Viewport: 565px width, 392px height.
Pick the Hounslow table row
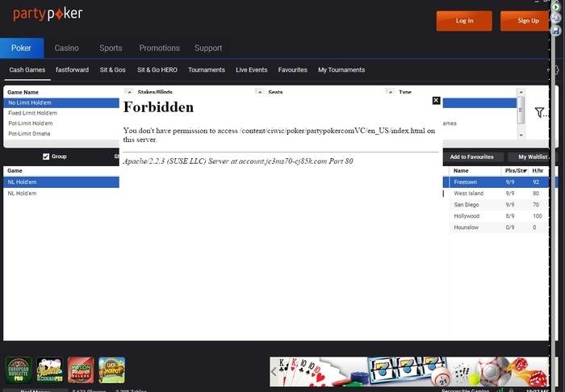[499, 227]
